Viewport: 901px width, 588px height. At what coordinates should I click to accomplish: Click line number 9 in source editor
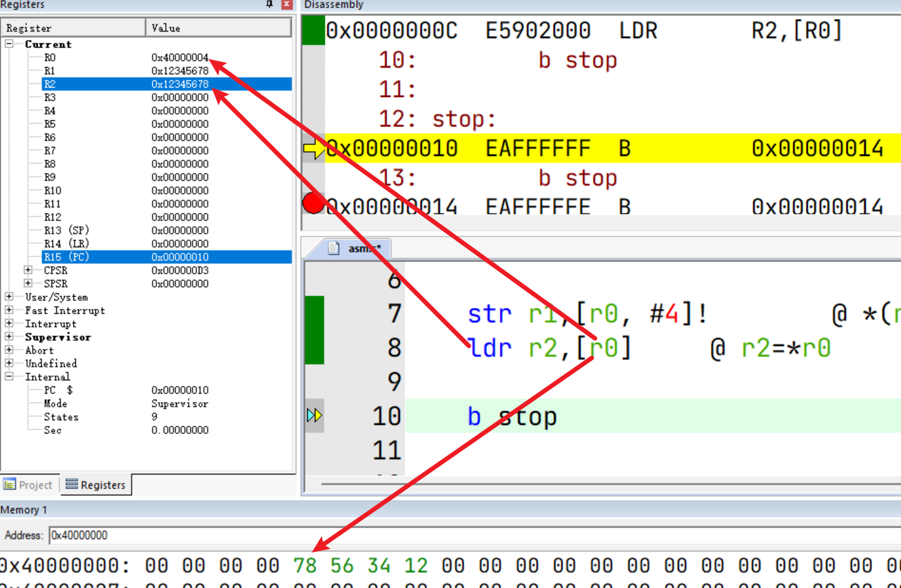click(x=394, y=382)
